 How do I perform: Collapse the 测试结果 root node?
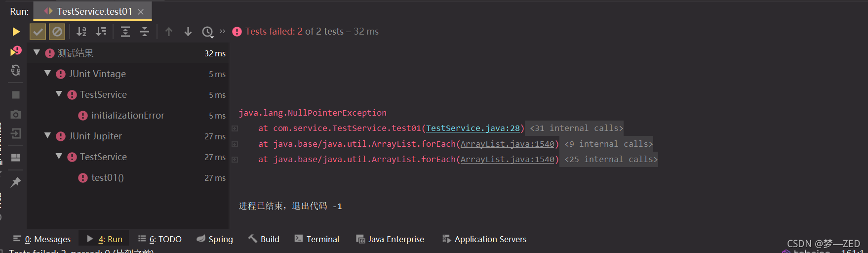coord(37,52)
